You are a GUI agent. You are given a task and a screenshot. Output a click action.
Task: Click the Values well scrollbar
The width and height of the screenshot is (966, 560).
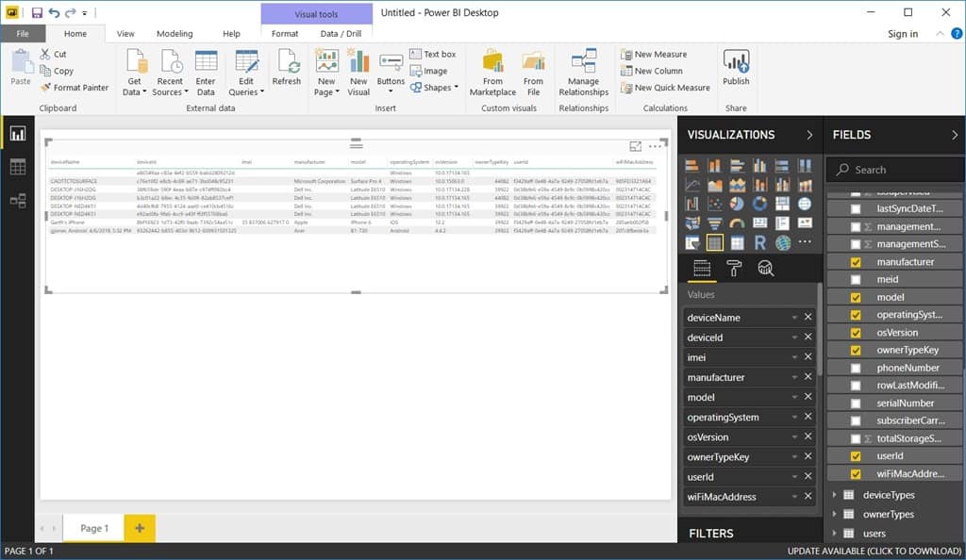pos(820,329)
